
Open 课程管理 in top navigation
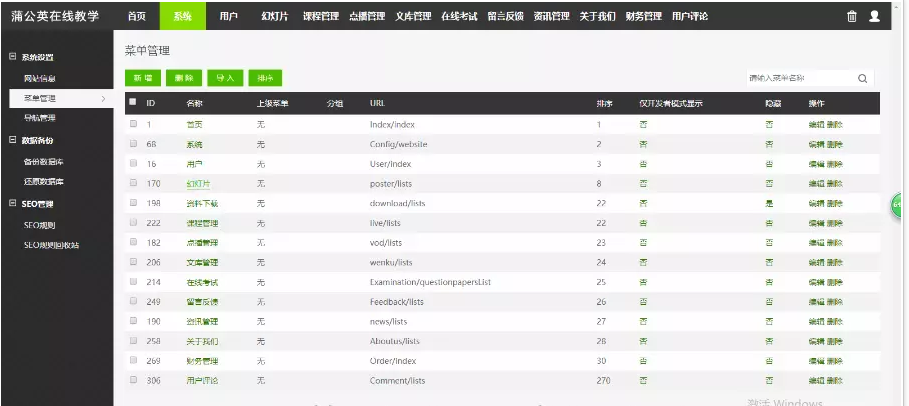(321, 16)
